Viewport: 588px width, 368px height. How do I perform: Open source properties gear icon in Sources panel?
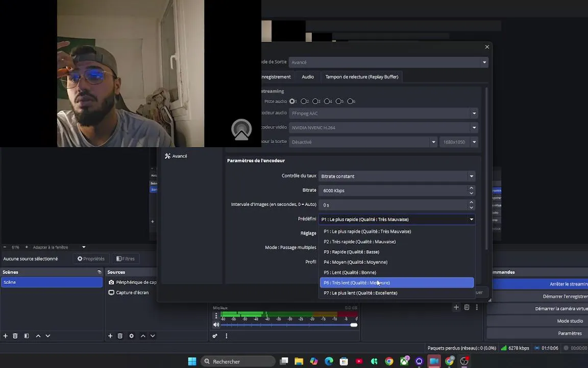point(132,336)
